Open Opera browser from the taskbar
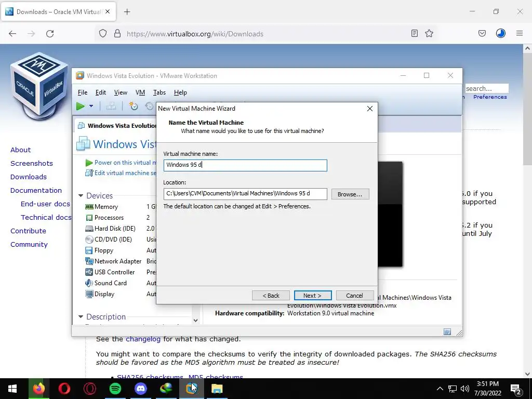 tap(64, 389)
